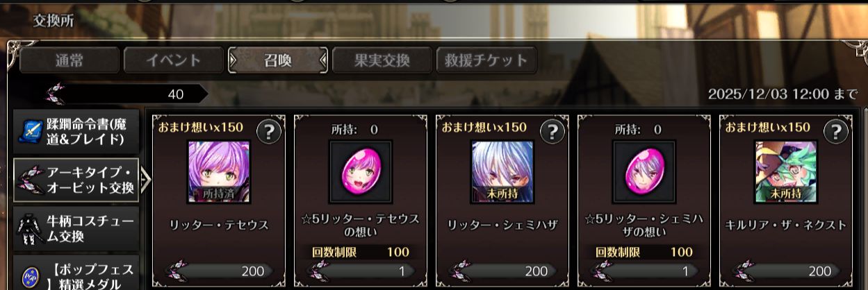Switch to the 通常 tab
Screen dimensions: 868x290
click(69, 60)
